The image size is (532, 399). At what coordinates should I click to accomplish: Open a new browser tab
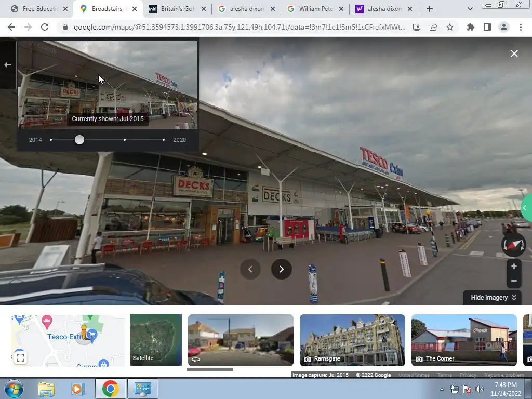point(430,9)
